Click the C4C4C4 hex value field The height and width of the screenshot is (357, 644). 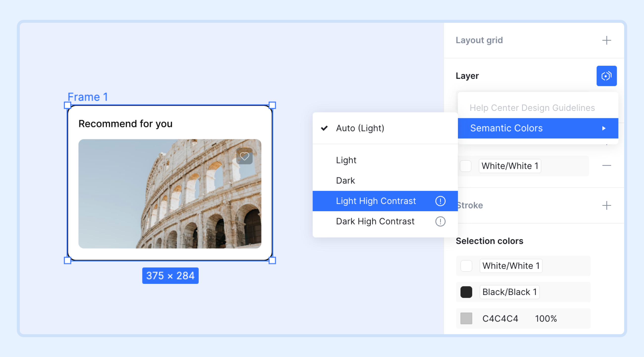(500, 319)
